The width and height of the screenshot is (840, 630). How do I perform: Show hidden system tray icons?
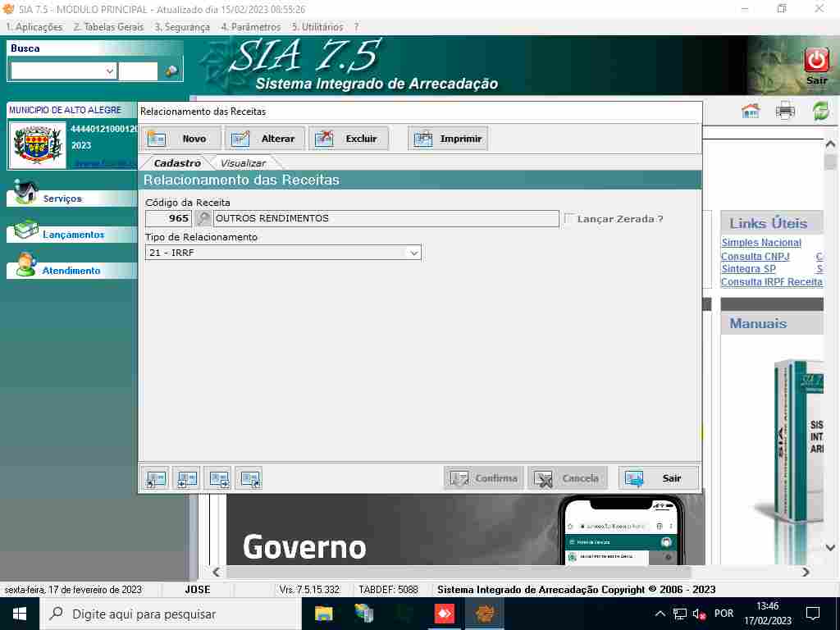pos(660,614)
